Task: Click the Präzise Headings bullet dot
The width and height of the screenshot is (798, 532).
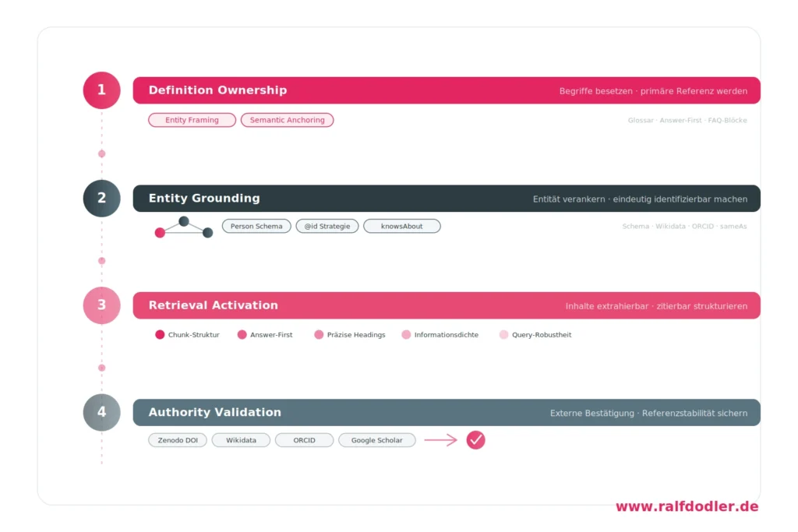Action: 319,334
